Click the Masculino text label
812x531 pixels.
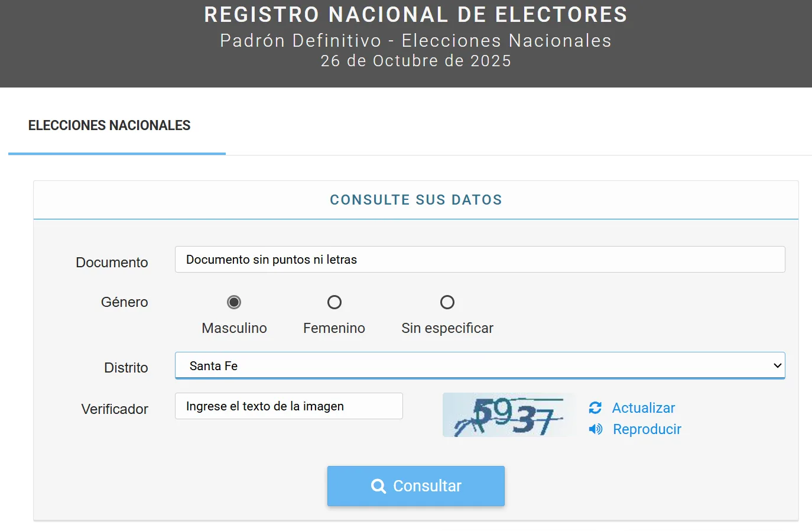click(234, 328)
